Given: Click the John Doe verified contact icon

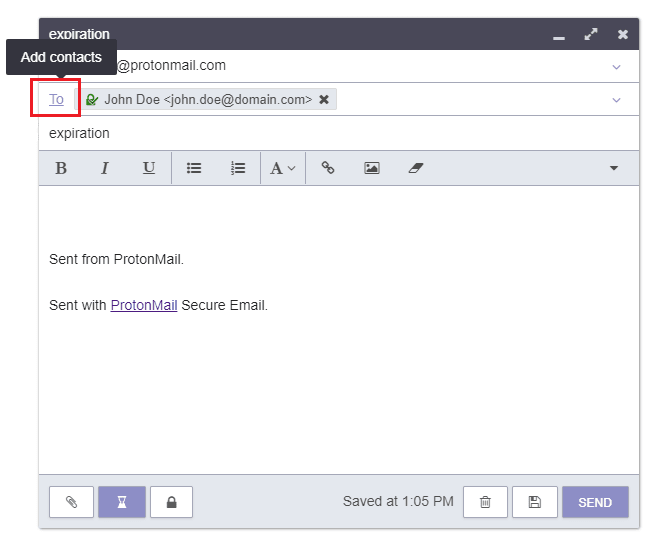Looking at the screenshot, I should click(x=92, y=100).
